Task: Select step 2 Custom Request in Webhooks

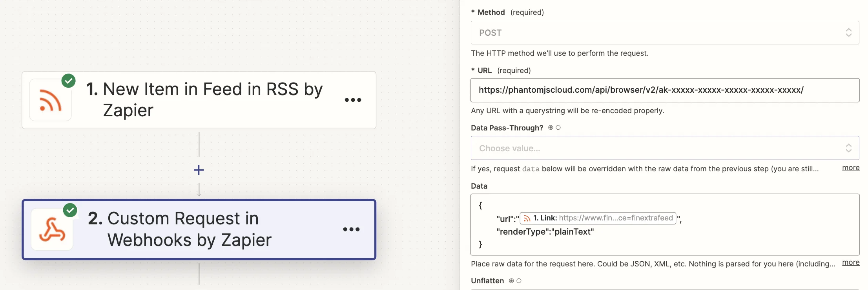Action: click(x=199, y=229)
